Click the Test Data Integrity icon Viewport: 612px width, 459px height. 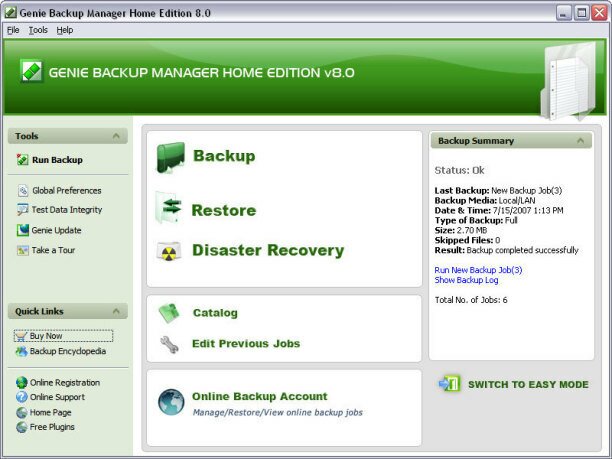coord(22,210)
